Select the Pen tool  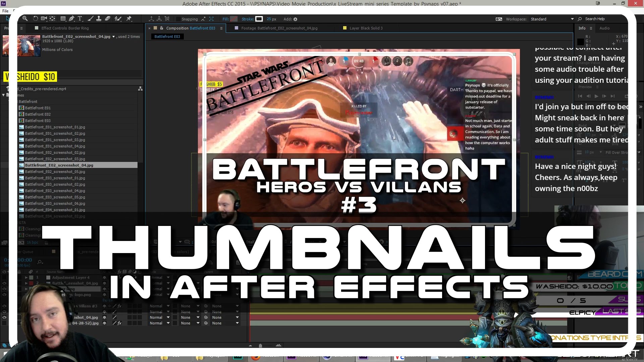(x=71, y=19)
